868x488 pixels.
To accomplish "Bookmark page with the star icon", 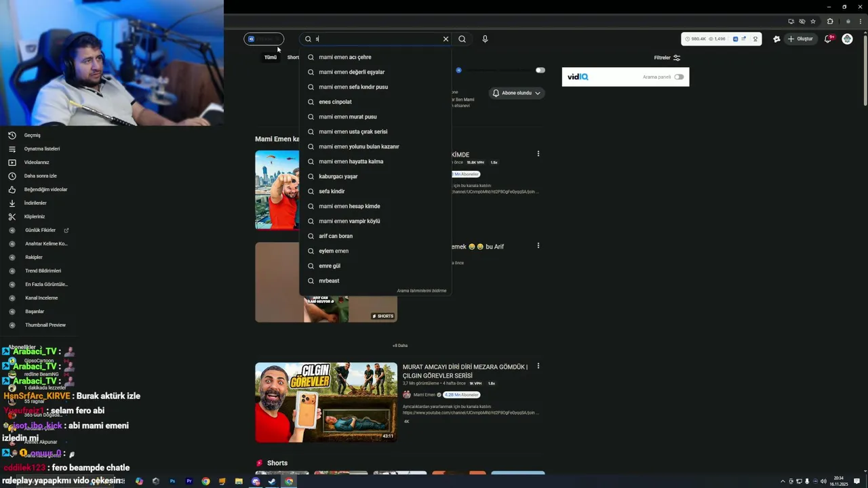I will [x=813, y=21].
